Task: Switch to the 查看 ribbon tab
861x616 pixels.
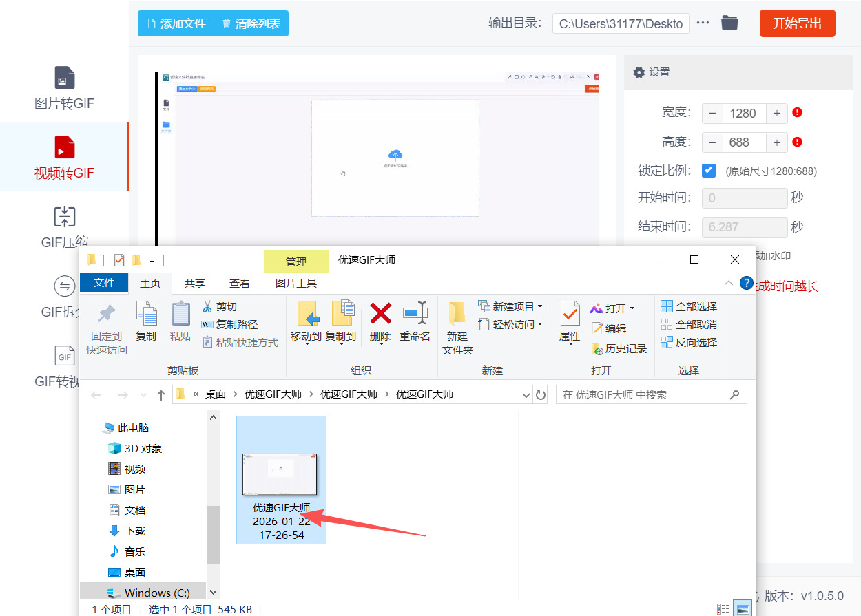Action: pos(239,282)
